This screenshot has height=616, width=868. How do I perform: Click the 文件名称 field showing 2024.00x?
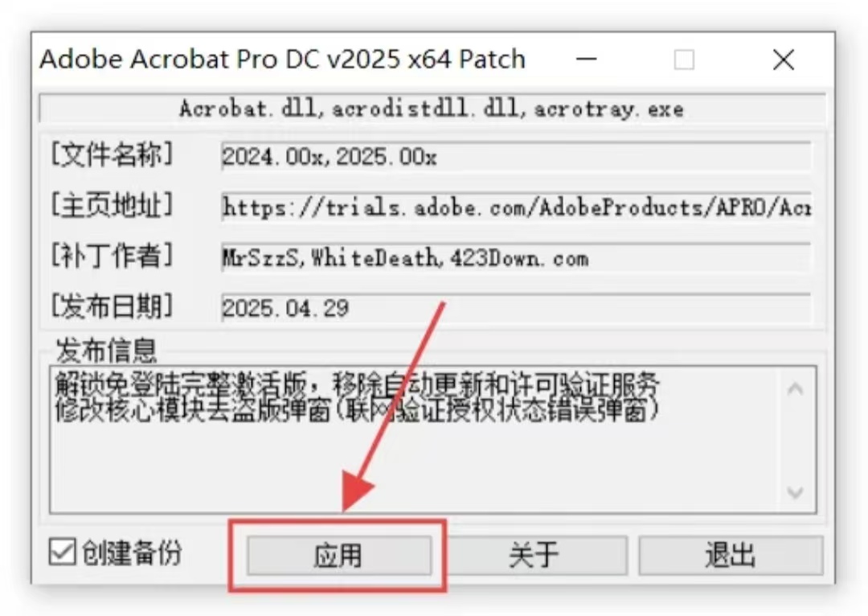[517, 157]
